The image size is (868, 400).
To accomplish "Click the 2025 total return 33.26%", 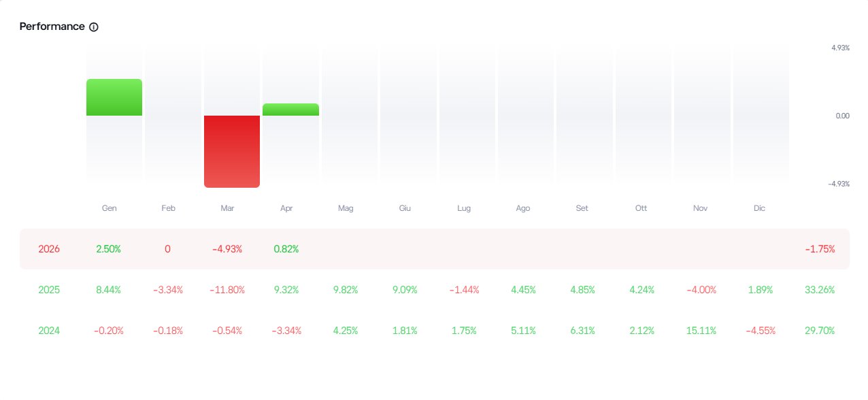I will coord(819,290).
